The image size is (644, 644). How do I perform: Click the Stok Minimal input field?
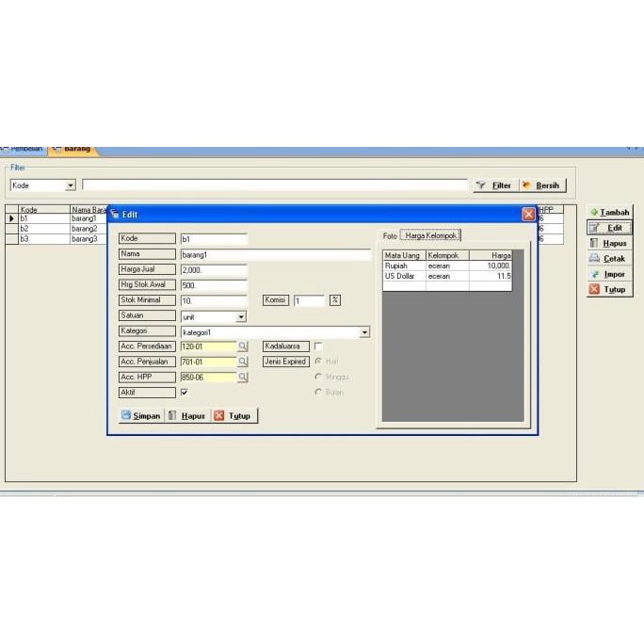click(x=214, y=301)
